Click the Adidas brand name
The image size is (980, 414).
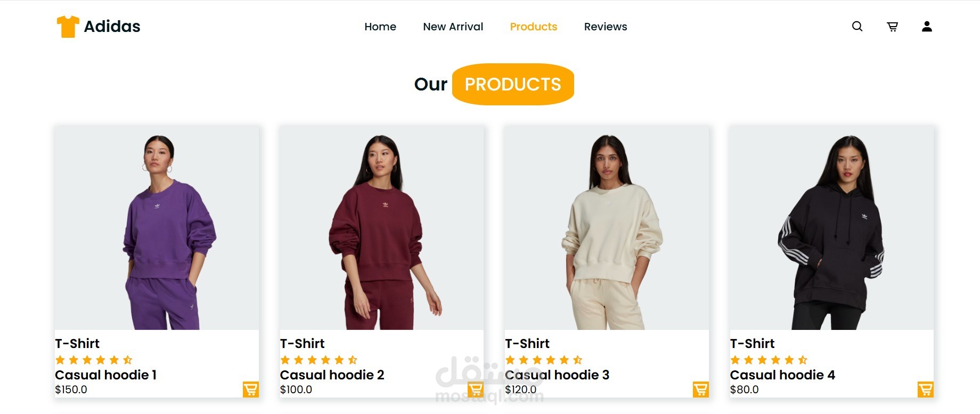click(112, 27)
